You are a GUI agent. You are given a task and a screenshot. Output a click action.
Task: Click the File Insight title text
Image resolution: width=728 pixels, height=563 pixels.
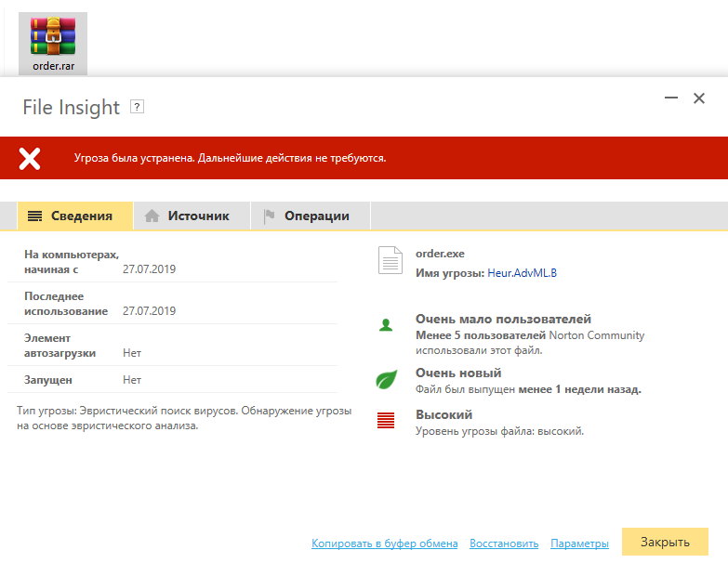click(x=71, y=107)
